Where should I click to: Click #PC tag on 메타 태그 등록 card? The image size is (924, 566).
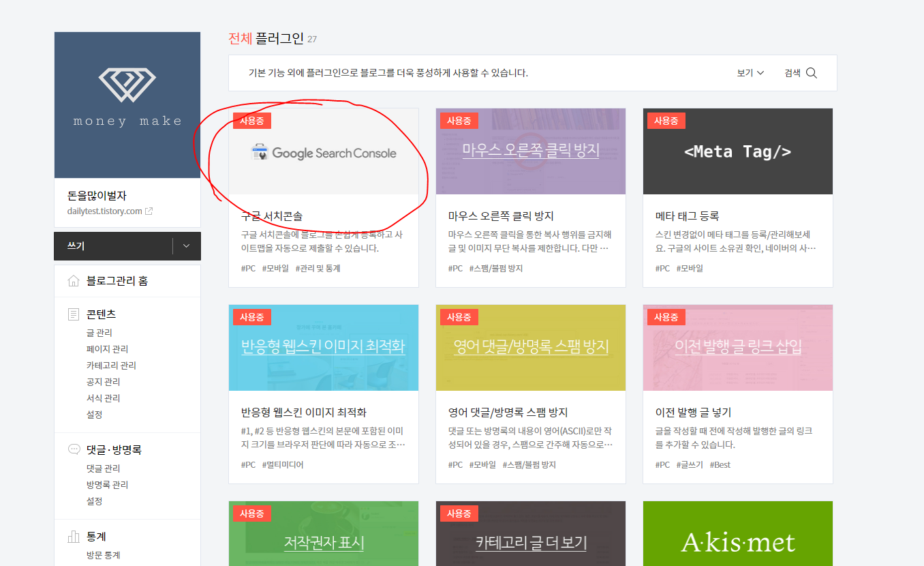(x=662, y=269)
